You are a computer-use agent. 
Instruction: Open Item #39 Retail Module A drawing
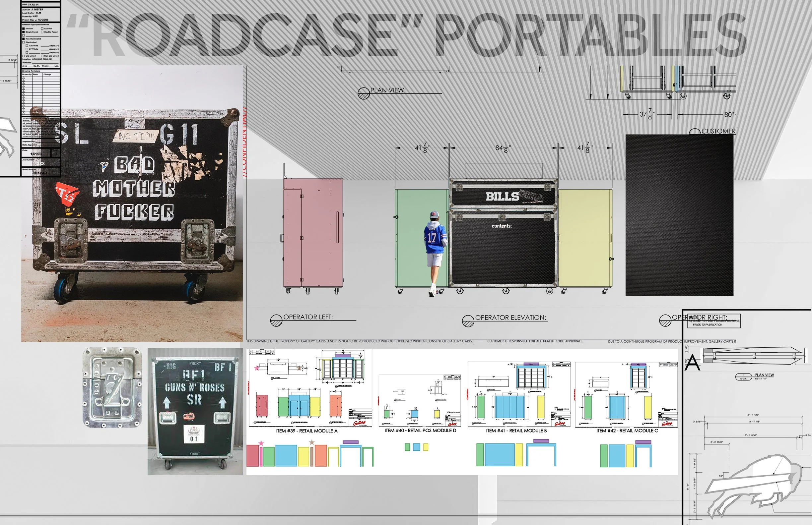coord(309,389)
